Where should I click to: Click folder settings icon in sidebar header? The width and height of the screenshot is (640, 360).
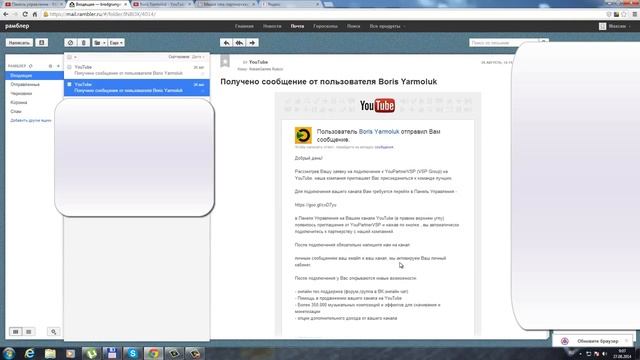pos(50,66)
